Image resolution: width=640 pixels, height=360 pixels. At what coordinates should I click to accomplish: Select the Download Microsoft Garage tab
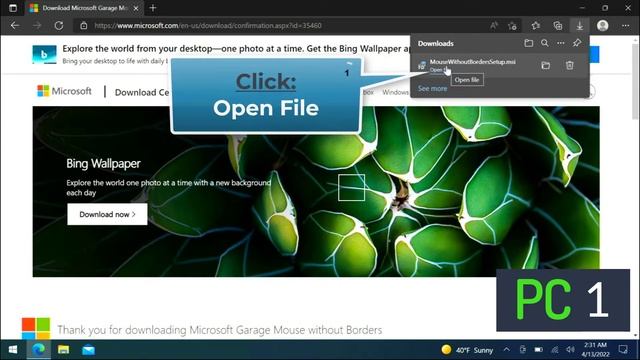pyautogui.click(x=85, y=8)
